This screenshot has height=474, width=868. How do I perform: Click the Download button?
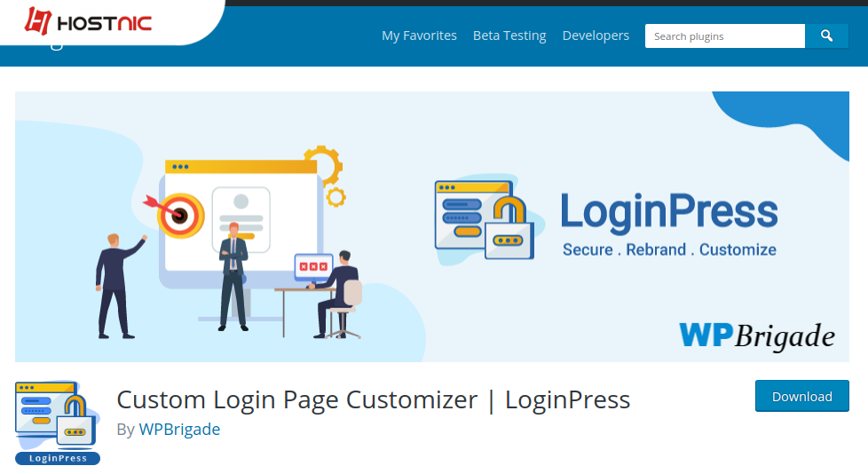(801, 396)
